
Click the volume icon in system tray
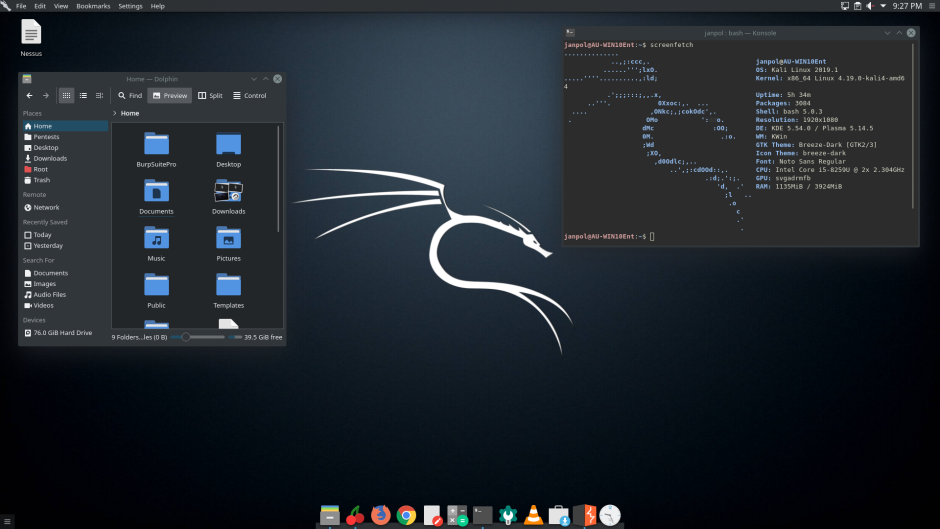coord(870,6)
